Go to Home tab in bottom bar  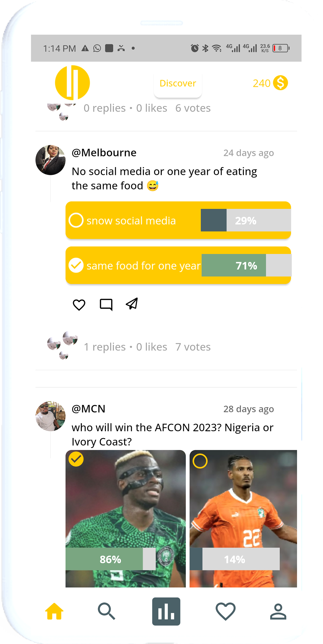[x=54, y=611]
